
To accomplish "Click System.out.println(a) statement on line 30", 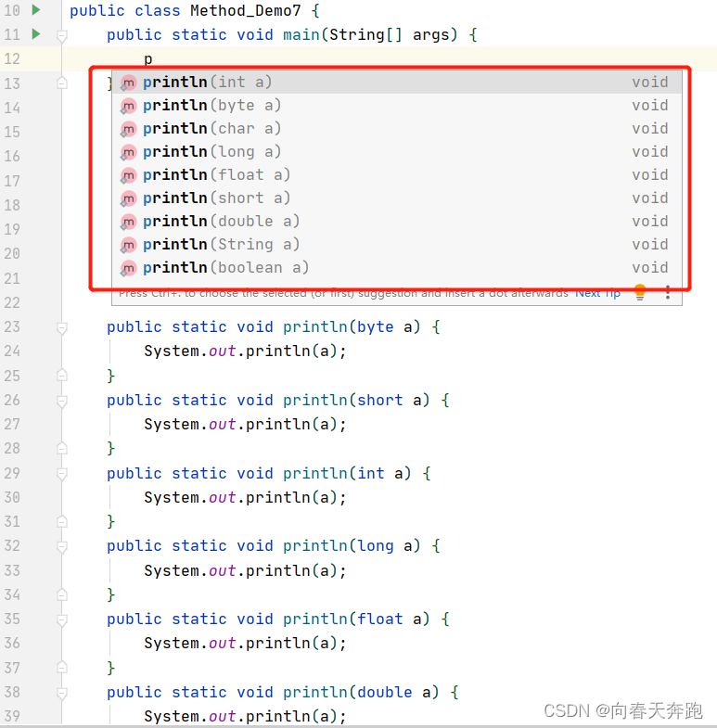I will click(245, 497).
